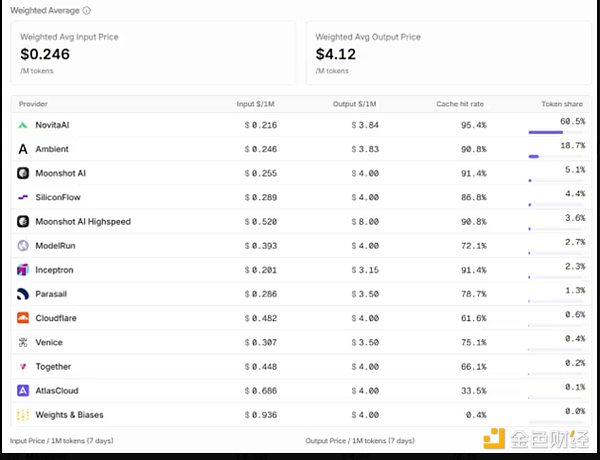Open the Venice provider link
This screenshot has width=600, height=460.
(49, 342)
